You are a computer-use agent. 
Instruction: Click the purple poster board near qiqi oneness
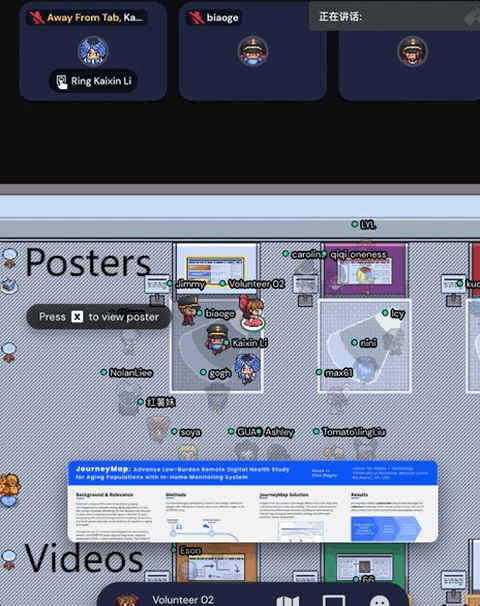pyautogui.click(x=365, y=270)
